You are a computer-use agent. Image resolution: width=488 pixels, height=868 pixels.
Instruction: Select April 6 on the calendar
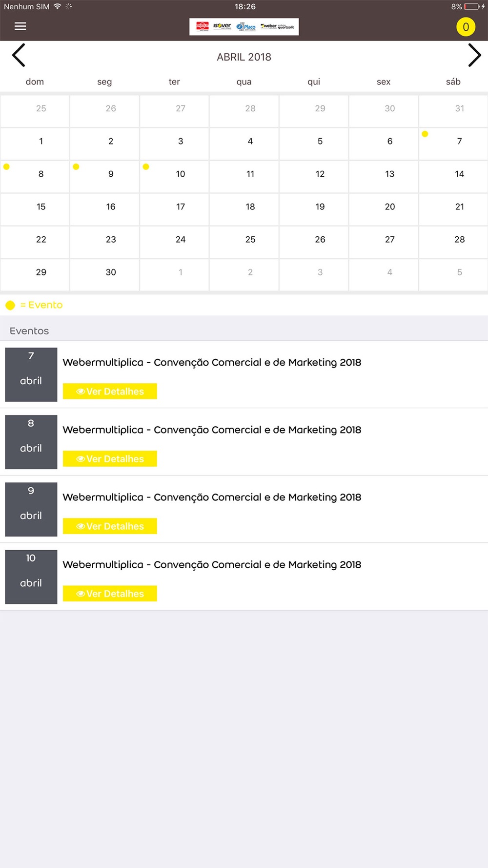tap(384, 144)
